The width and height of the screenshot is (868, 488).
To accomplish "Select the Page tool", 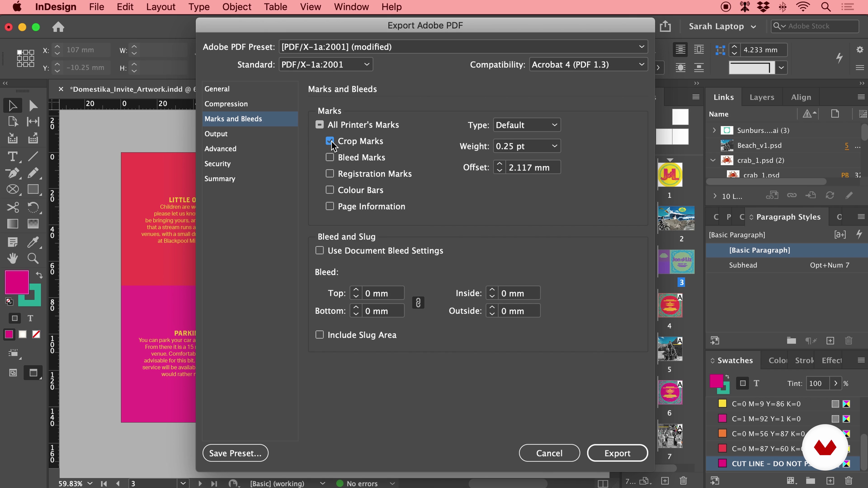I will (12, 122).
